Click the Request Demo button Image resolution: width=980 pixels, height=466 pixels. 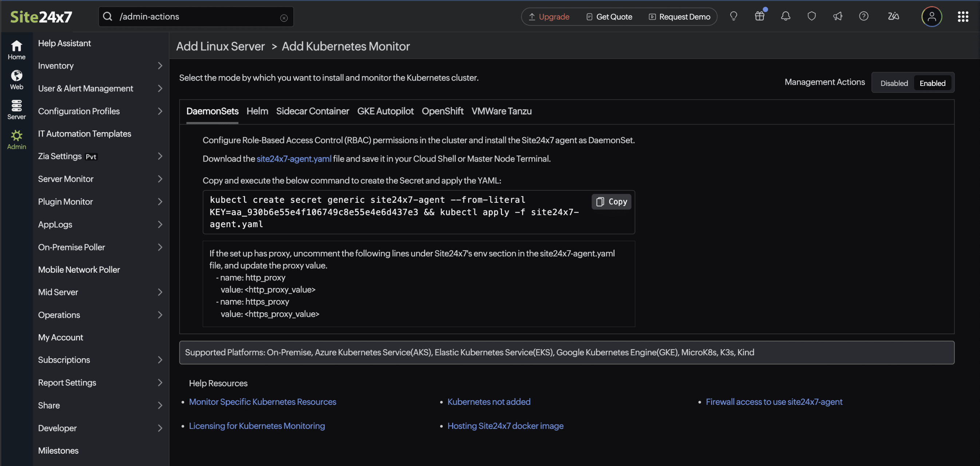tap(679, 17)
